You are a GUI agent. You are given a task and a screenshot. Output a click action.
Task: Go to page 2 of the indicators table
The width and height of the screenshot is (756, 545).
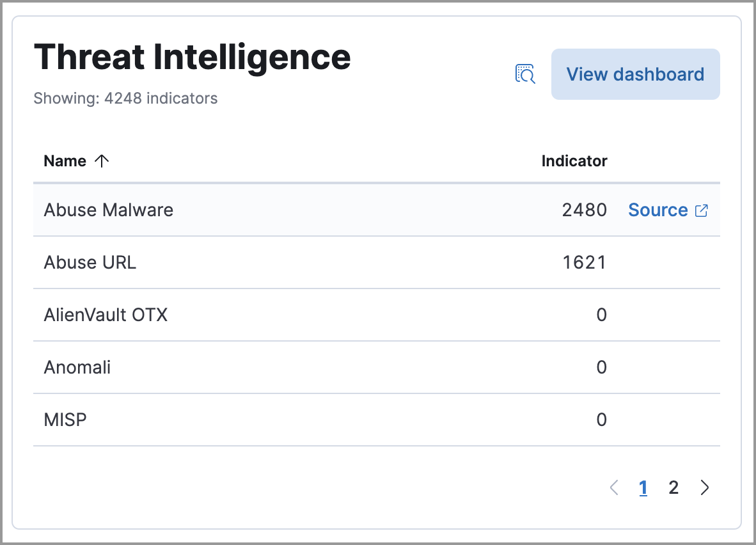[x=673, y=487]
